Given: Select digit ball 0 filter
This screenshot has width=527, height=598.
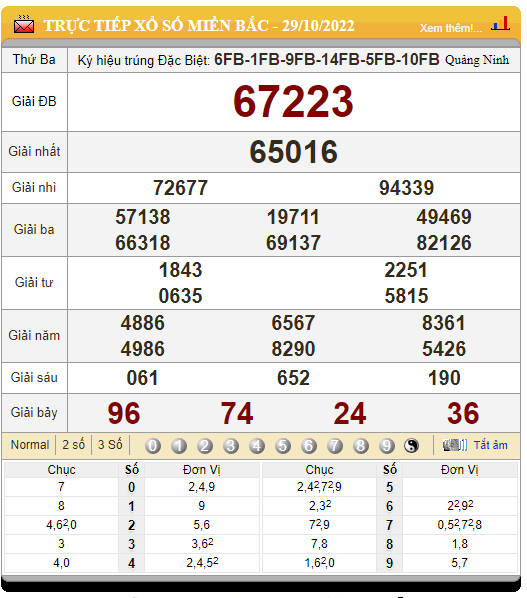Looking at the screenshot, I should [x=153, y=445].
